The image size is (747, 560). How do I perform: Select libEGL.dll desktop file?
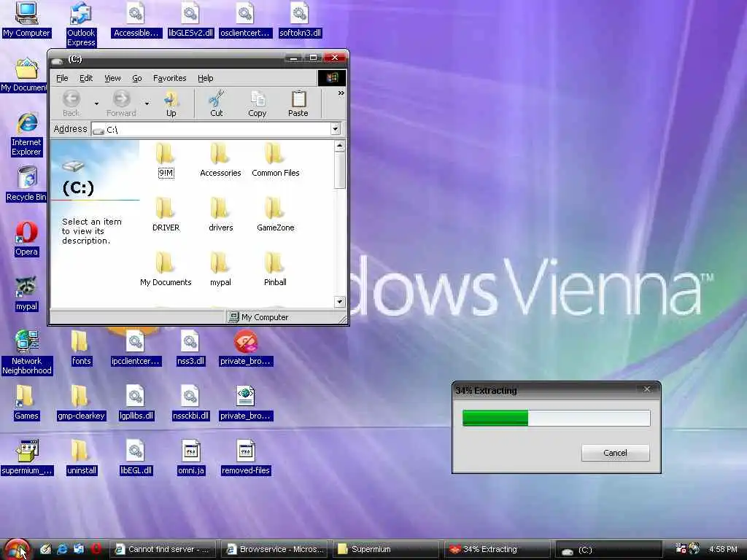pyautogui.click(x=136, y=458)
